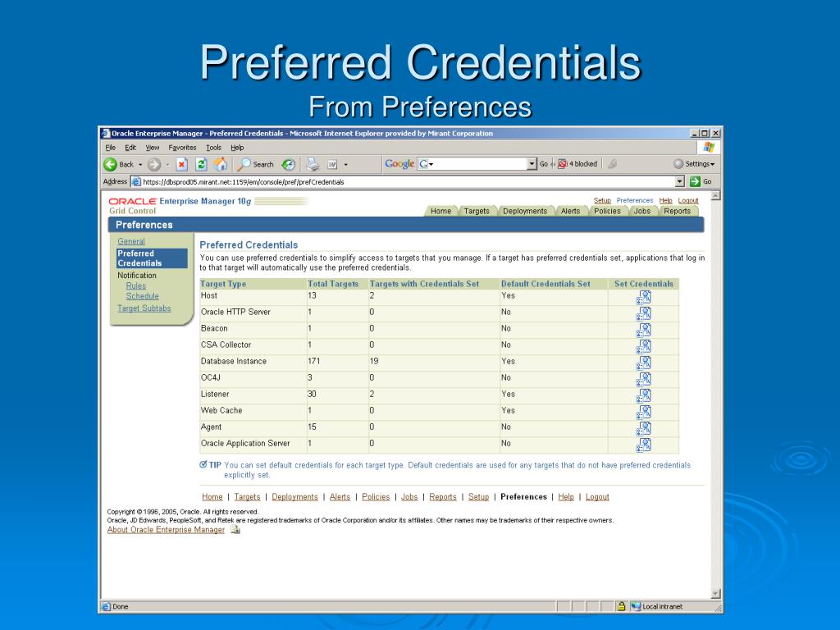This screenshot has width=840, height=630.
Task: Open Schedule under Notification
Action: 143,295
